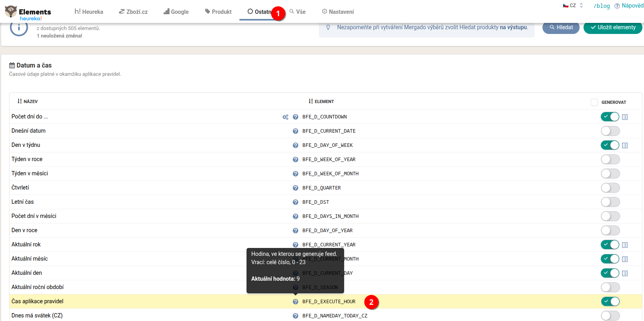
Task: Switch to the Google tab
Action: (x=176, y=12)
